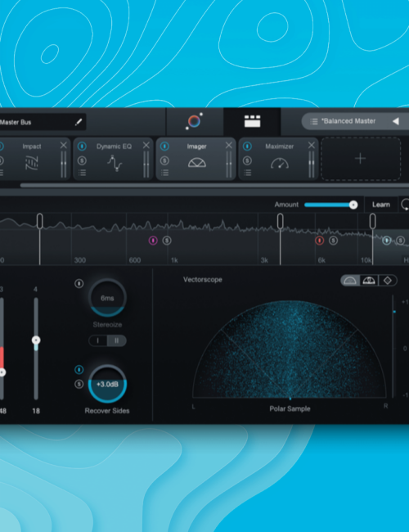Open the Maximizer module gauge icon
409x532 pixels.
[280, 163]
